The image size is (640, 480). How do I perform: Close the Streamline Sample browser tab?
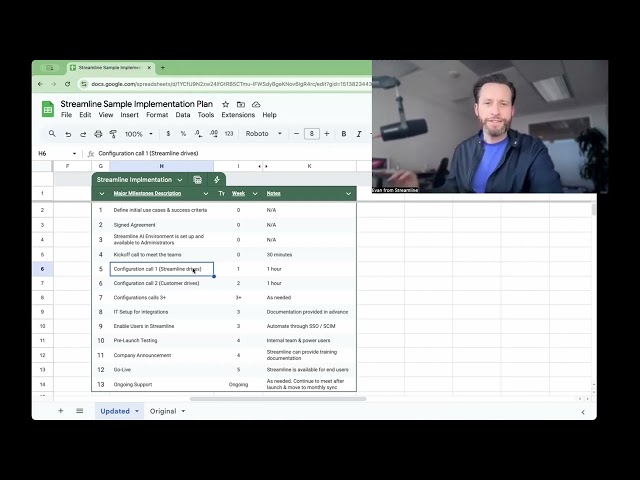149,68
